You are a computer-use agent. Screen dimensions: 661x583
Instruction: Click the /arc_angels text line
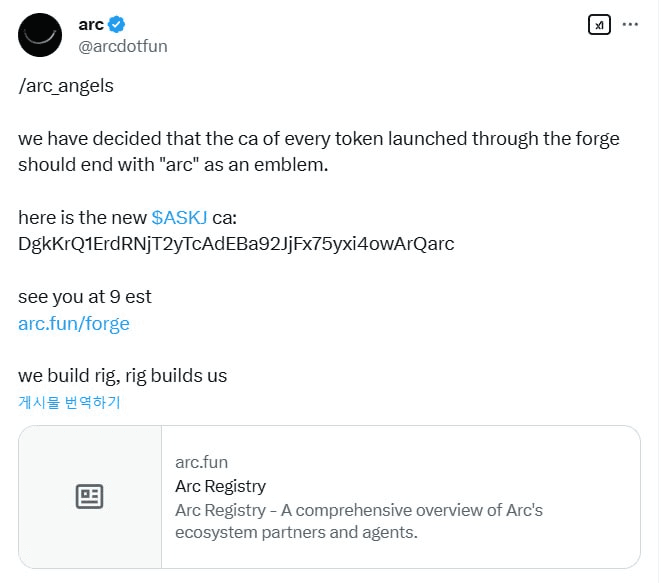[66, 86]
